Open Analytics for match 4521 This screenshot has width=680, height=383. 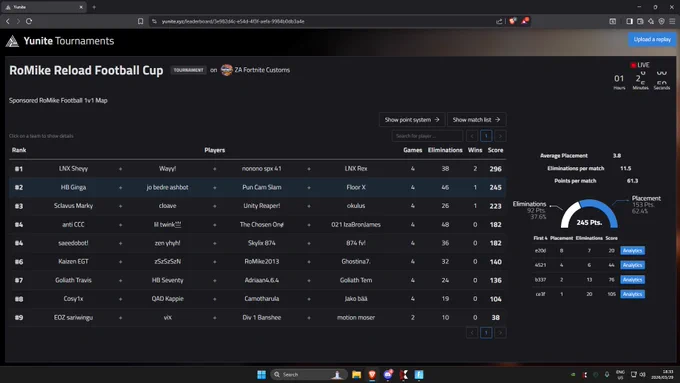pyautogui.click(x=632, y=265)
